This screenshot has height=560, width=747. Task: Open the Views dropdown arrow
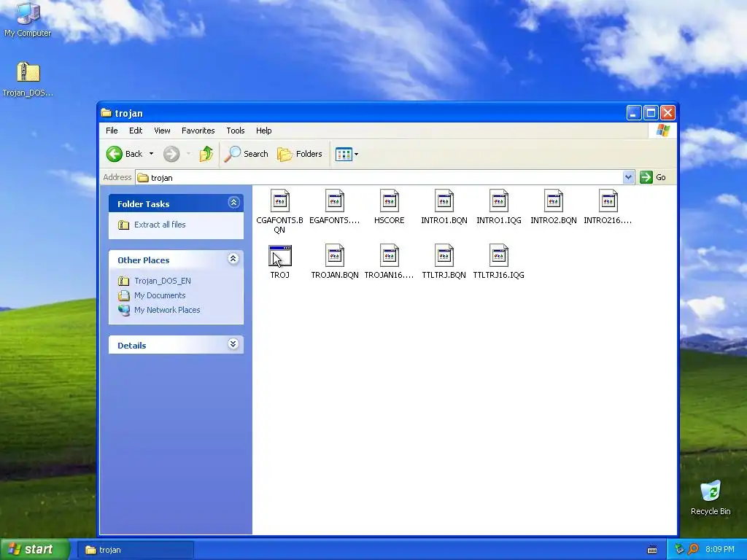tap(356, 154)
